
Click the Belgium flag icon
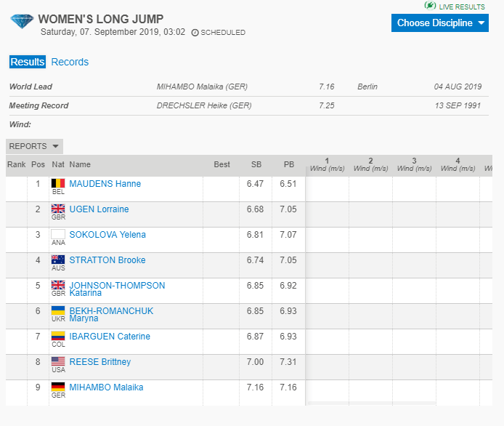coord(58,183)
